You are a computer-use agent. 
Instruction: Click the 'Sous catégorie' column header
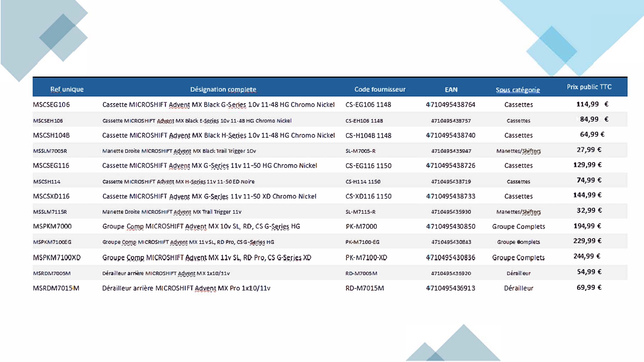518,90
